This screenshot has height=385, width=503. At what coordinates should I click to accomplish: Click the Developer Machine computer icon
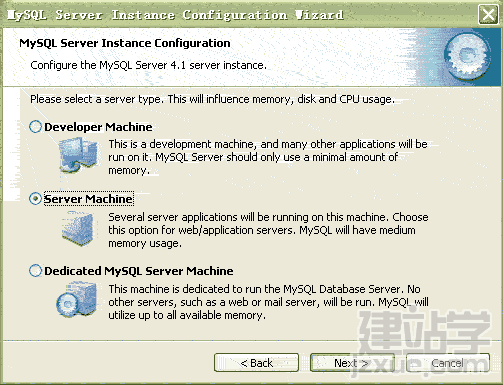(79, 155)
